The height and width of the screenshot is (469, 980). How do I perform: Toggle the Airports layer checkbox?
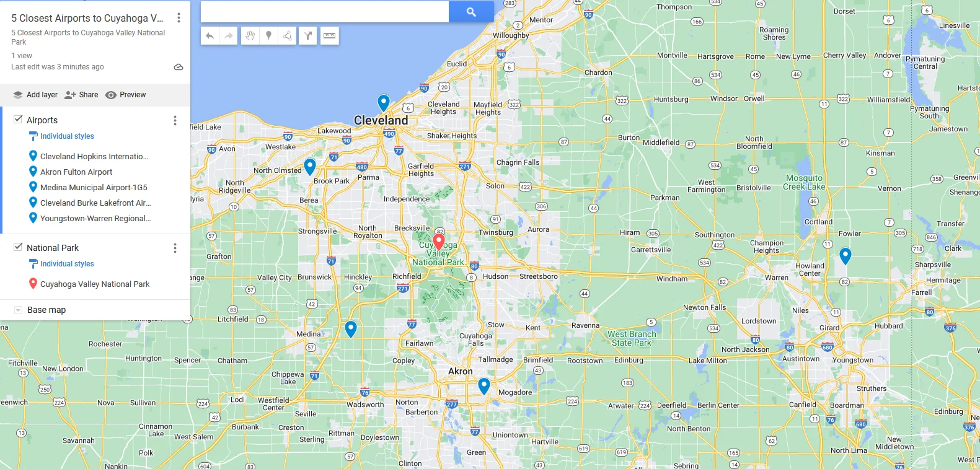18,120
